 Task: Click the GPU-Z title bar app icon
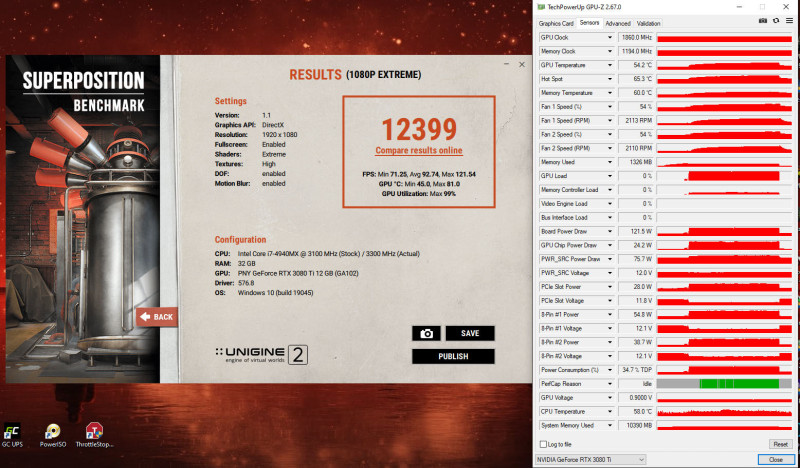(x=541, y=7)
